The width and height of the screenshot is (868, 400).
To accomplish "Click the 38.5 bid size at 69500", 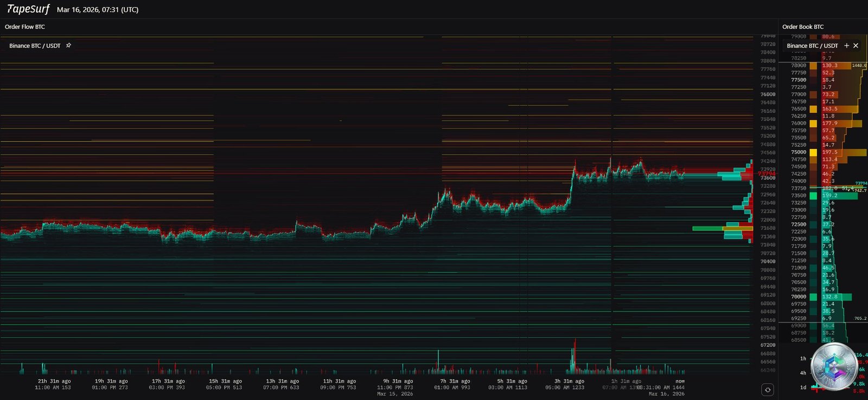I will tap(828, 311).
